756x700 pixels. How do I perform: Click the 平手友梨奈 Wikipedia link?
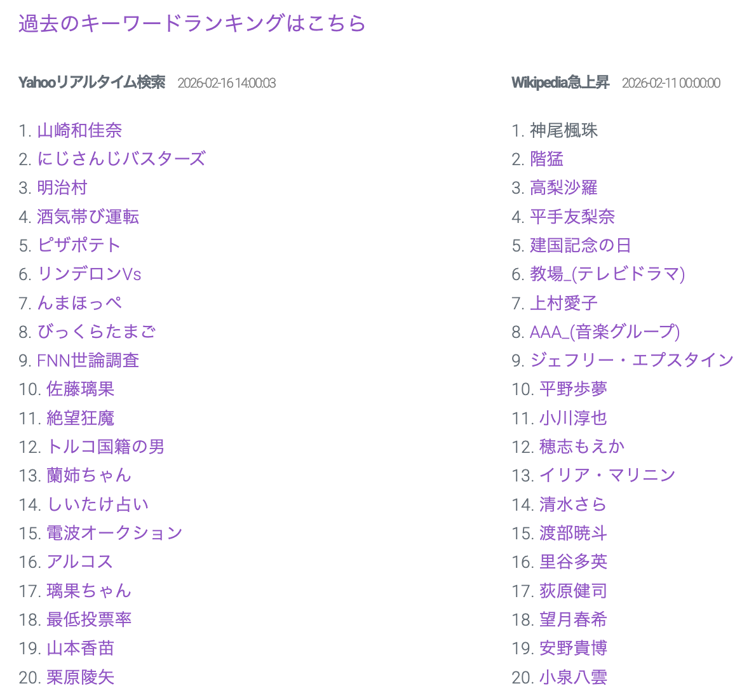click(x=572, y=217)
